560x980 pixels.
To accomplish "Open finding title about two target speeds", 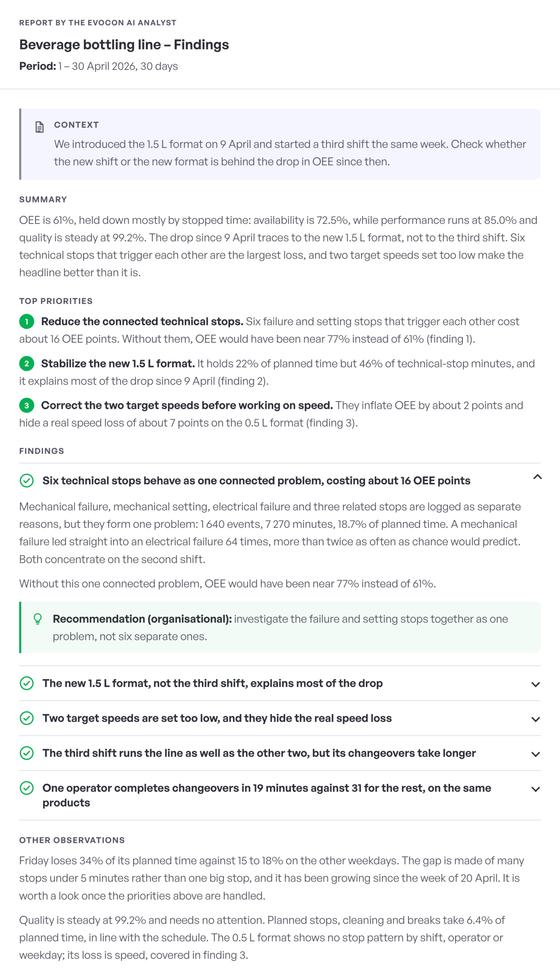I will pyautogui.click(x=217, y=719).
